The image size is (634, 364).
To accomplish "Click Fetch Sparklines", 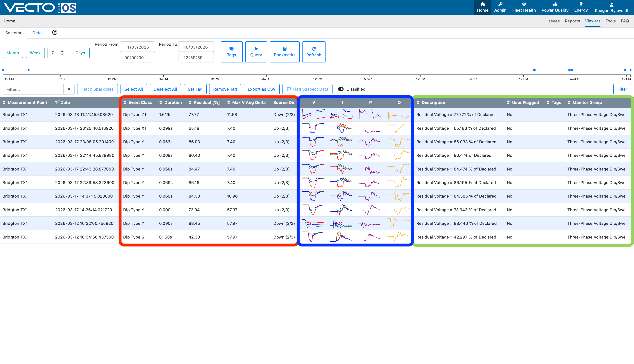I will click(97, 89).
